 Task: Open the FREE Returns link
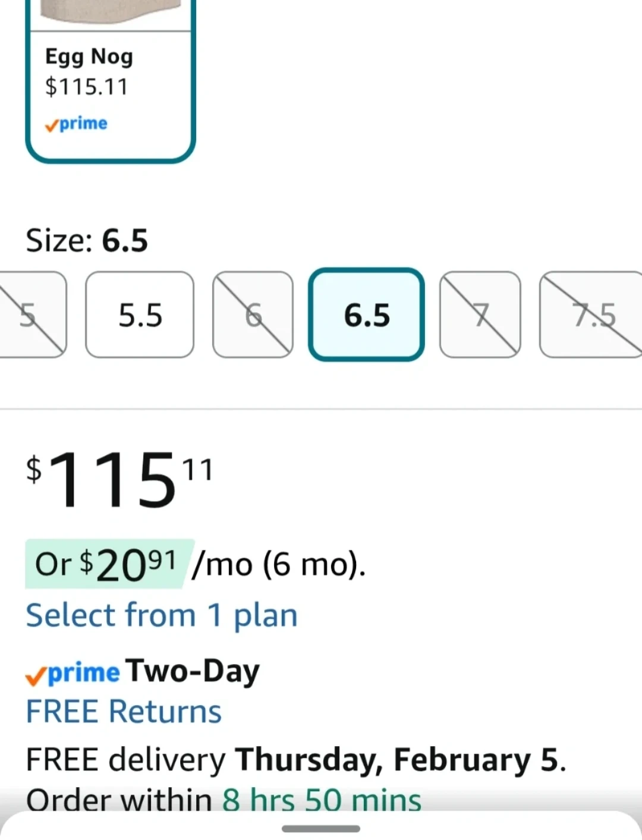[124, 712]
